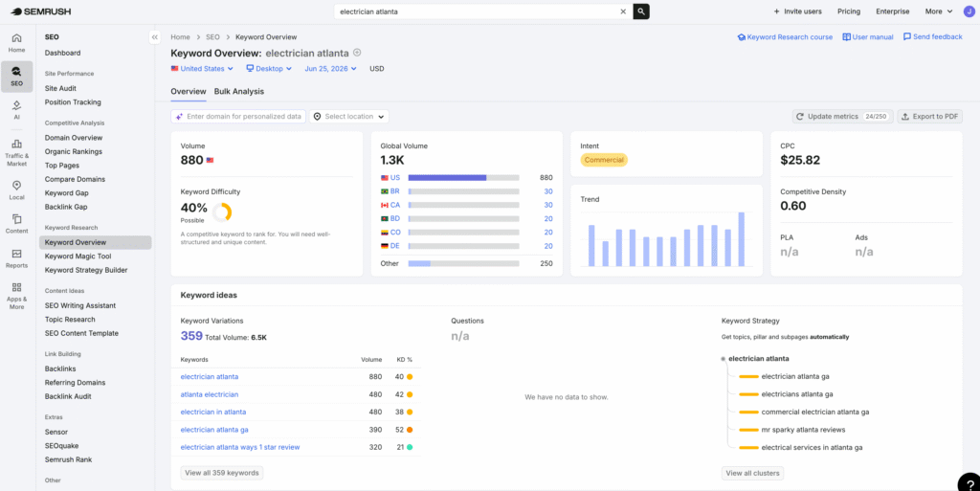Open Keyword Strategy Builder in sidebar

pos(86,270)
